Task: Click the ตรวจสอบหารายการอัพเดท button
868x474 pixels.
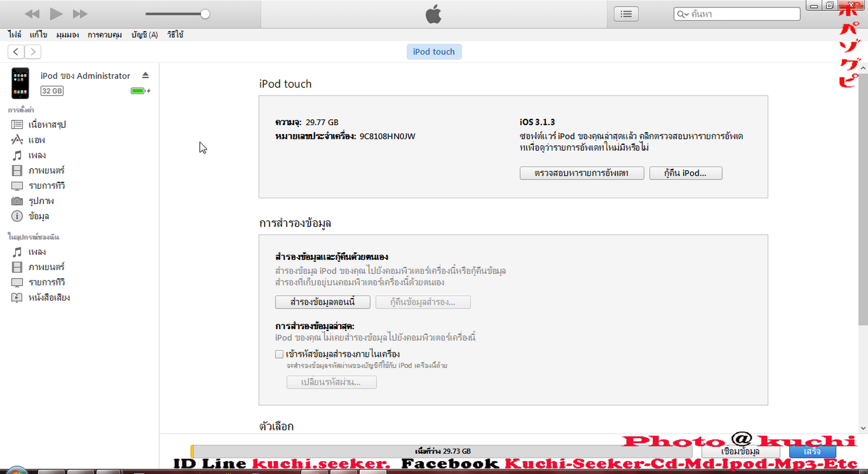Action: click(582, 173)
